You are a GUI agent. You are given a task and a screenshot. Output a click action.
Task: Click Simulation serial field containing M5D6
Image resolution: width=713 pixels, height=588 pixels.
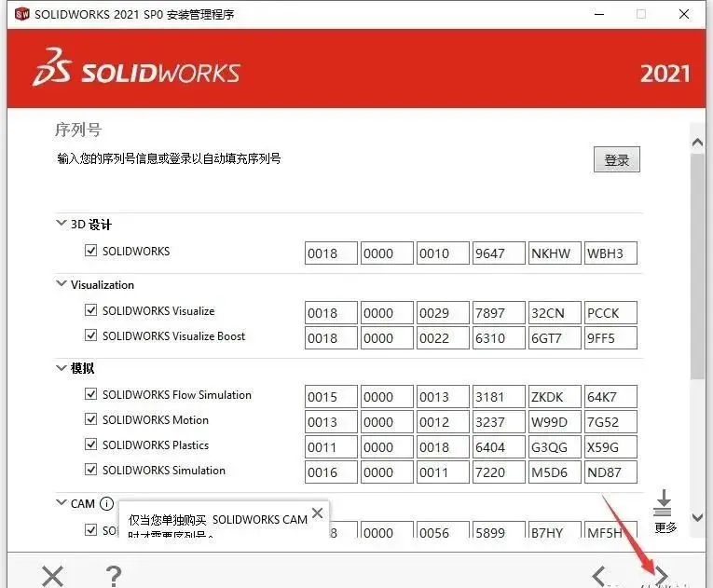(555, 472)
